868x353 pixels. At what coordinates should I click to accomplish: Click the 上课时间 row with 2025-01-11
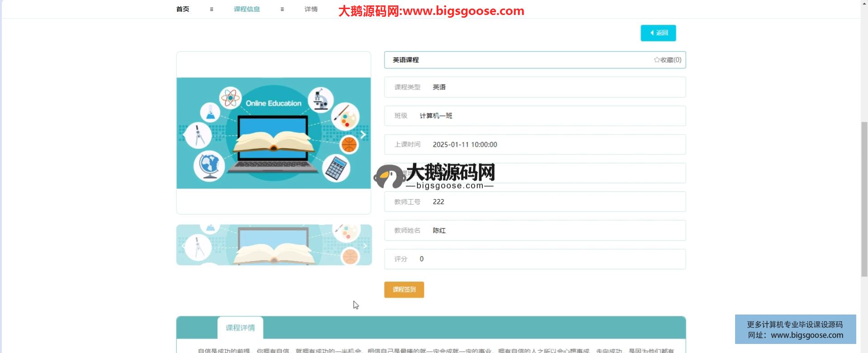(x=535, y=144)
